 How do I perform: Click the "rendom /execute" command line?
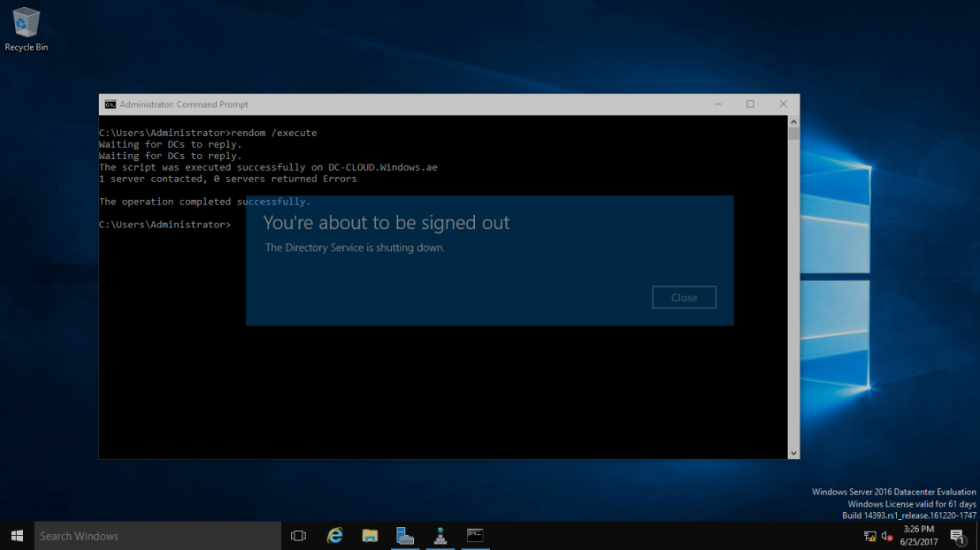click(208, 133)
